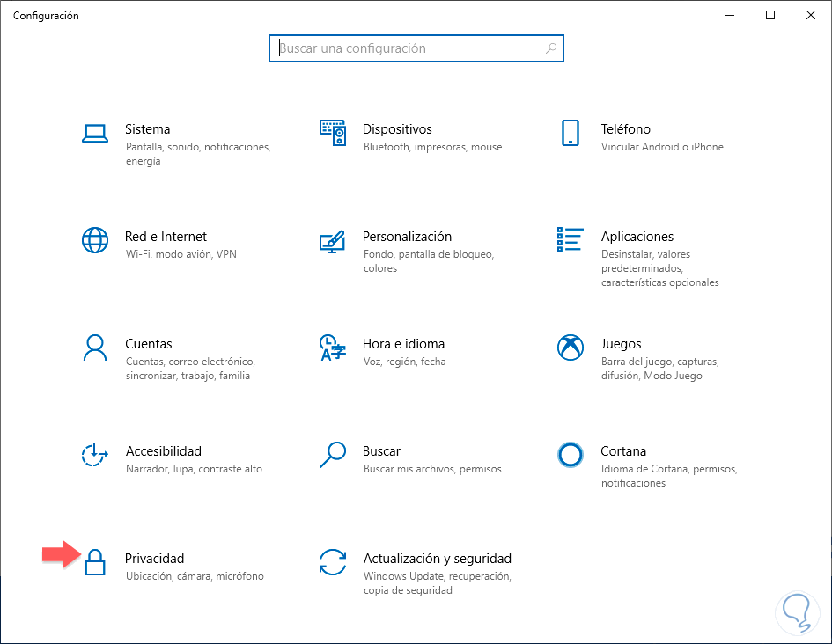Image resolution: width=832 pixels, height=644 pixels.
Task: Focus the Buscar una configuración search field
Action: [x=416, y=48]
